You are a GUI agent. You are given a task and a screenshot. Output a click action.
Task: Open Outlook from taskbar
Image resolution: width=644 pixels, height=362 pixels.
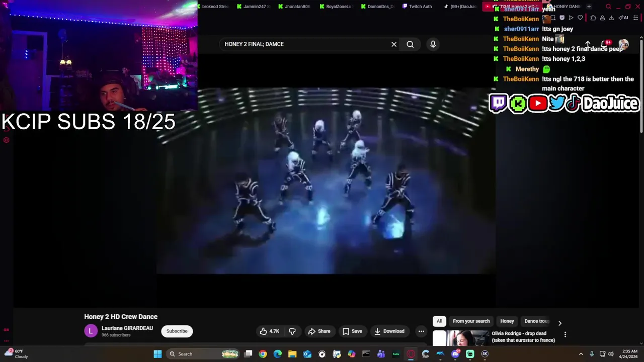click(307, 354)
